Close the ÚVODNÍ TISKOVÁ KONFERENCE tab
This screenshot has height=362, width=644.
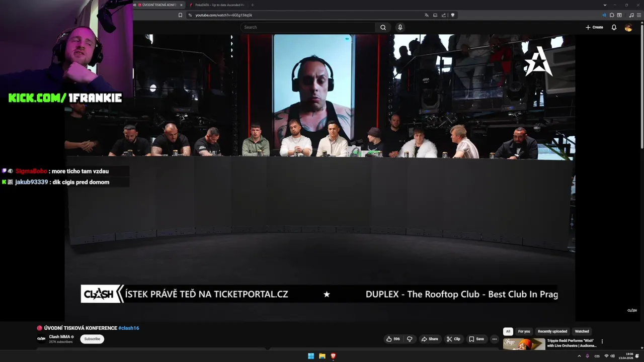point(181,5)
